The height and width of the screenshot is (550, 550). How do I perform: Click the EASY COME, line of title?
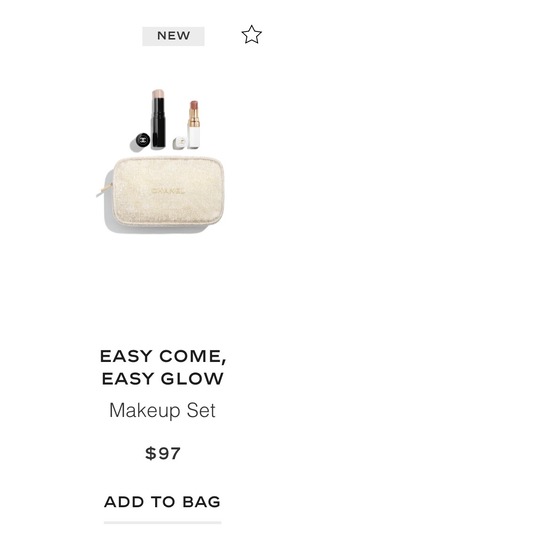tap(163, 356)
